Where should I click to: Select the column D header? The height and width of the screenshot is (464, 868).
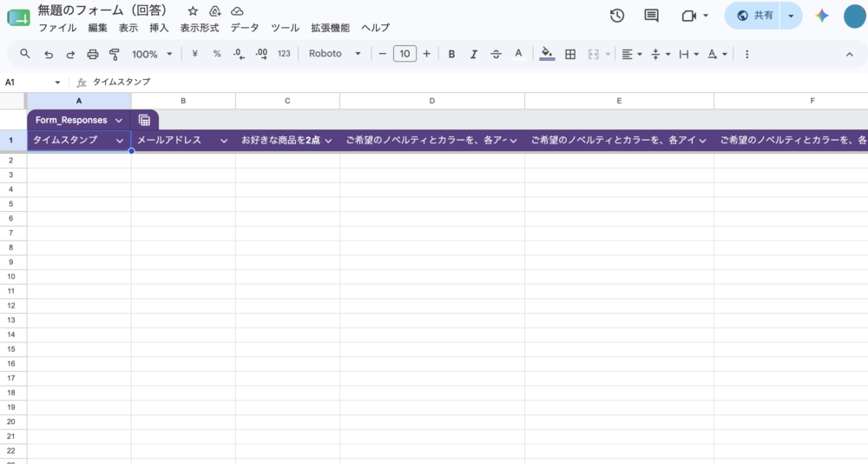click(x=432, y=101)
